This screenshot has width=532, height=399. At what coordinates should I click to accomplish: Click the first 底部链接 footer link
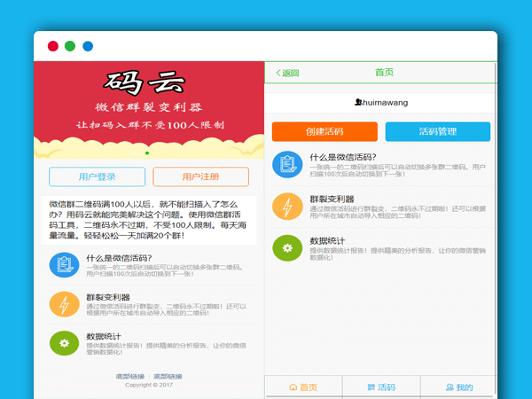(x=130, y=377)
